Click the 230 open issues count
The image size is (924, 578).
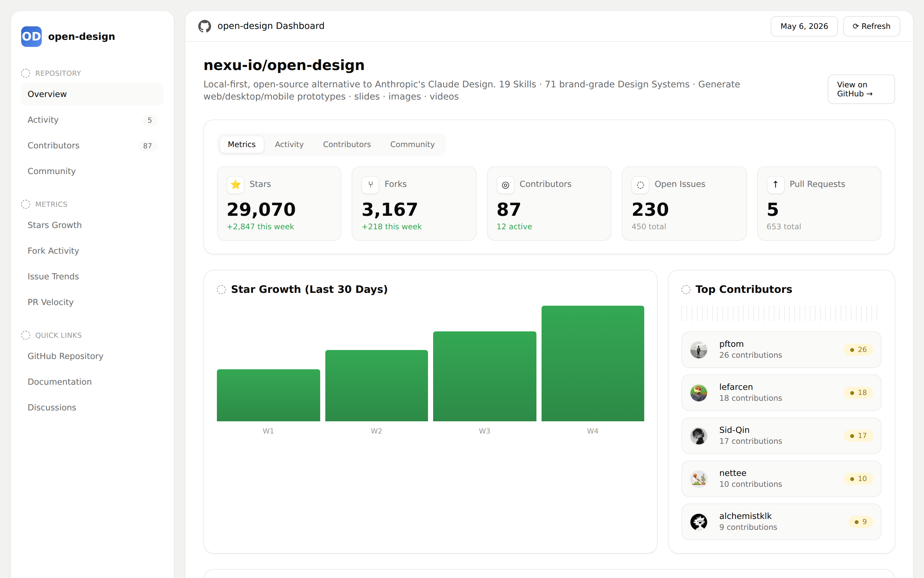click(x=650, y=209)
